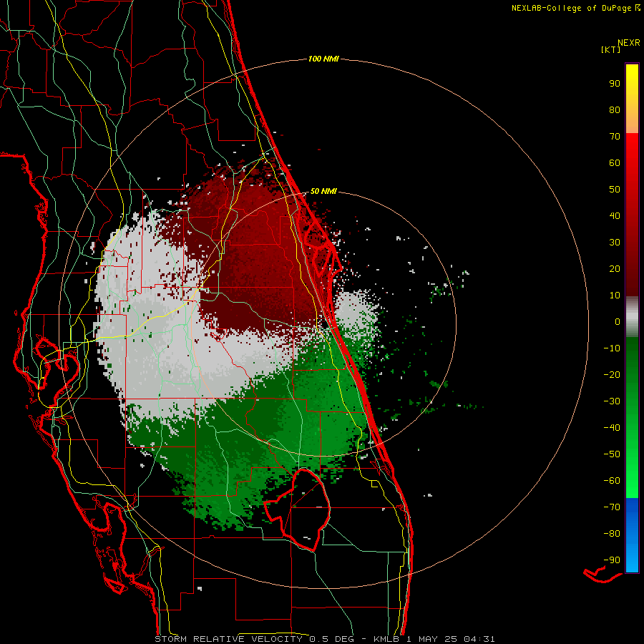Screen dimensions: 644x644
Task: Click the KT units label above the scale
Action: 611,49
